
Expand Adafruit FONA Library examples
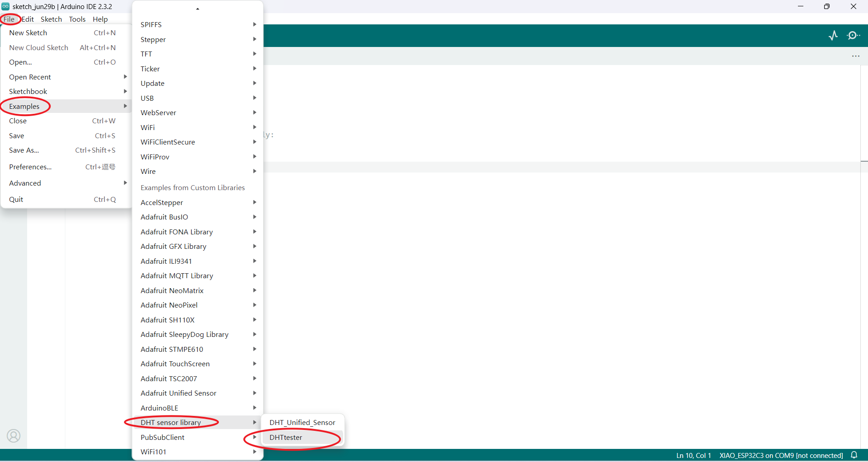pos(198,232)
